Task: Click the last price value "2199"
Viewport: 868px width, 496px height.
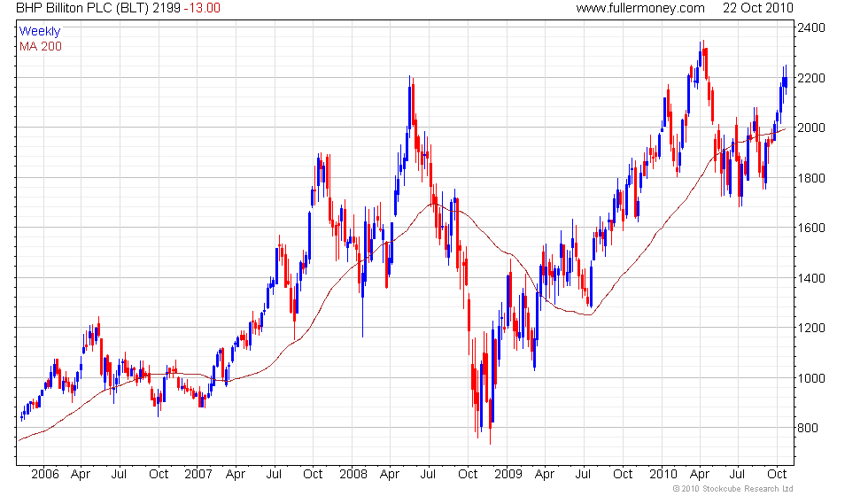Action: 167,8
